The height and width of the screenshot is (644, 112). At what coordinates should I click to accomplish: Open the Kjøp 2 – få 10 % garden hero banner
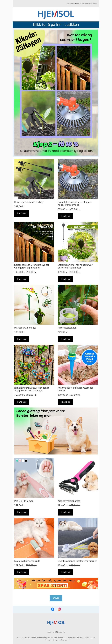(56, 92)
